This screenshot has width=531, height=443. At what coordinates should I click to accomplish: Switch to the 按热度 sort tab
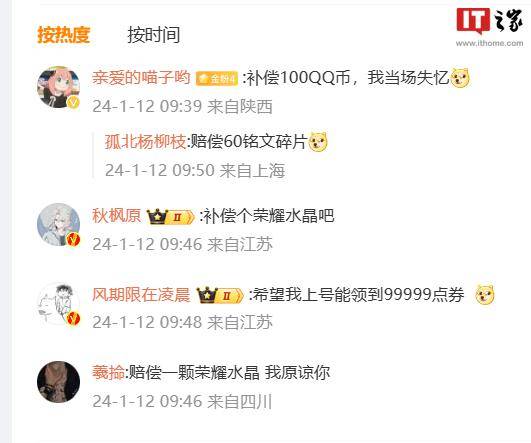pos(64,35)
